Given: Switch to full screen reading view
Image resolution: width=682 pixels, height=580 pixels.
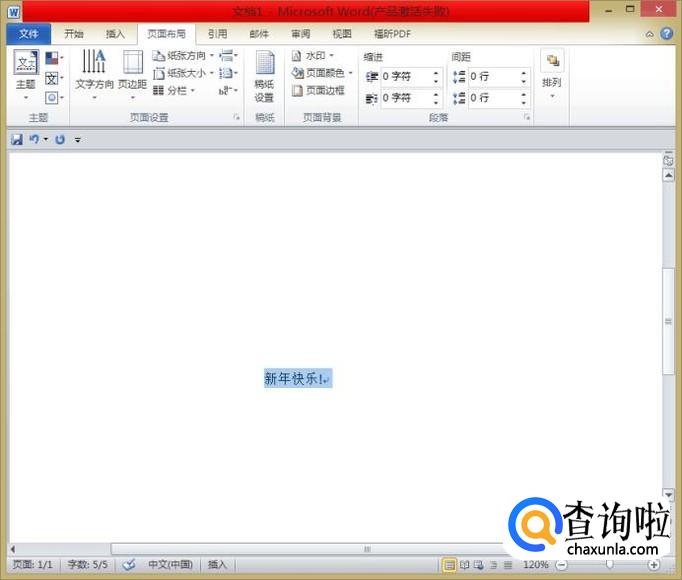Looking at the screenshot, I should (x=465, y=565).
